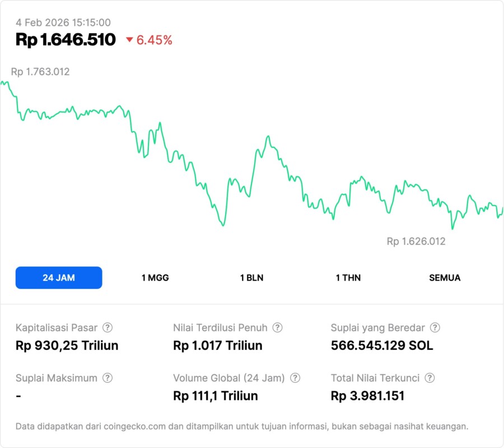Click the red down-triangle price change indicator
Screen dimensions: 504x448
coord(130,40)
